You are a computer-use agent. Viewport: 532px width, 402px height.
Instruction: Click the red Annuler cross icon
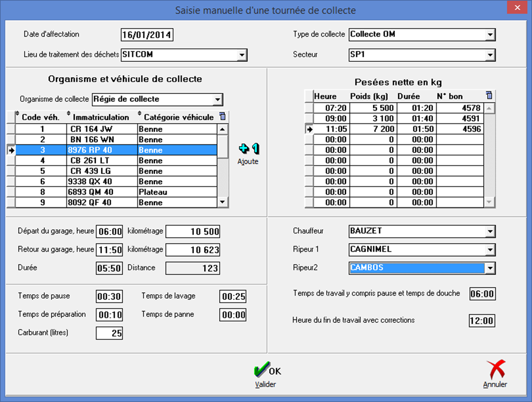pyautogui.click(x=495, y=369)
